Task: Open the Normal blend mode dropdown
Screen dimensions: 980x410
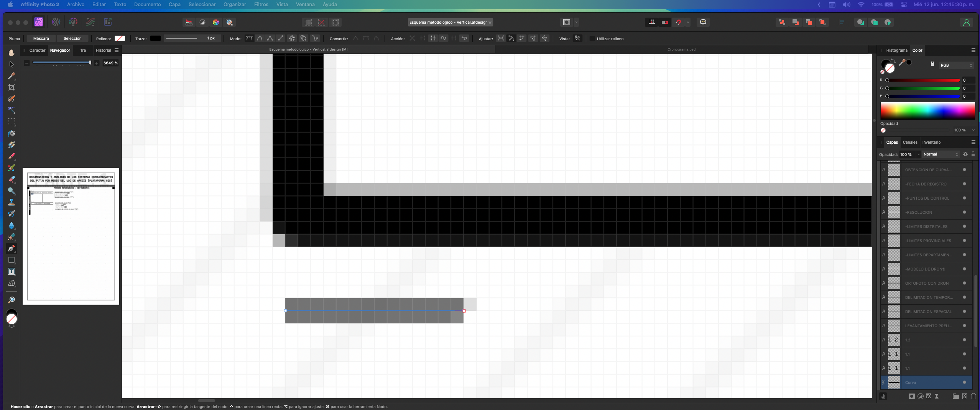Action: [x=940, y=154]
